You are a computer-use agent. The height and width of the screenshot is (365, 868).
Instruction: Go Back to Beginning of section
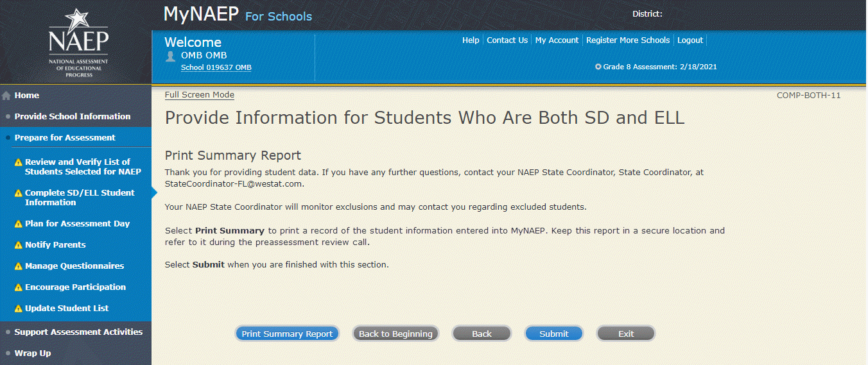coord(395,334)
